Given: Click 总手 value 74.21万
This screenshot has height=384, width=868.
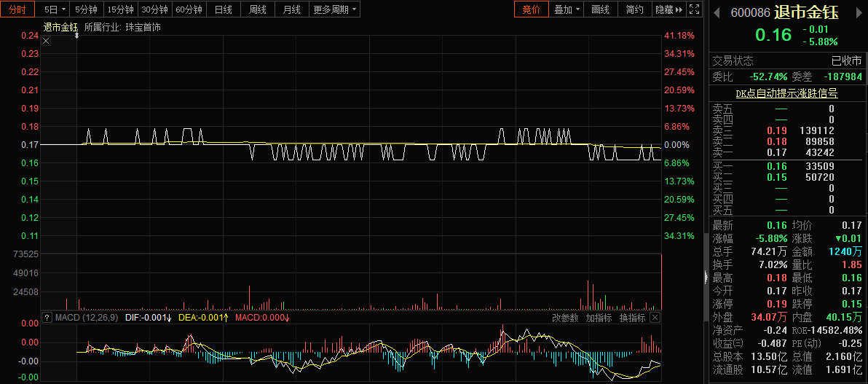Looking at the screenshot, I should [x=769, y=251].
